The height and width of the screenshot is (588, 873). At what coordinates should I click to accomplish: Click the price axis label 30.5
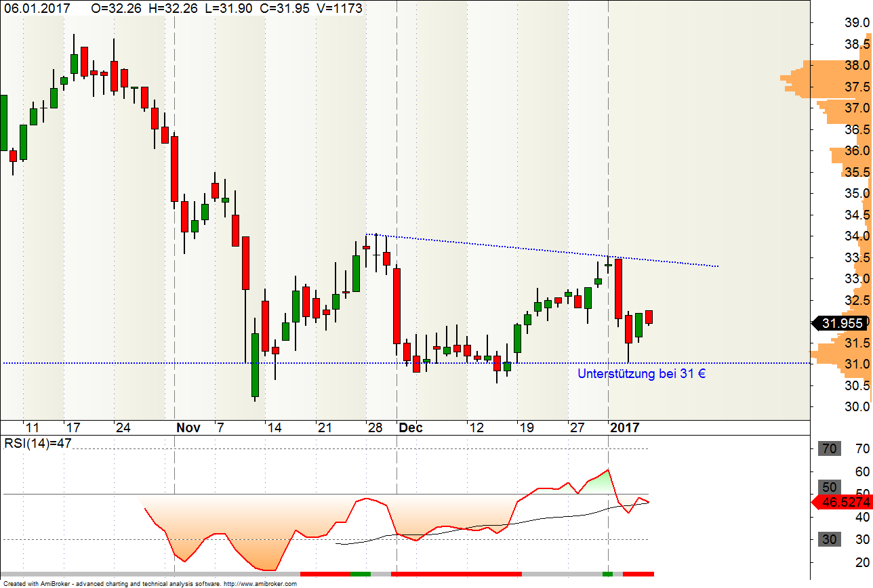857,386
